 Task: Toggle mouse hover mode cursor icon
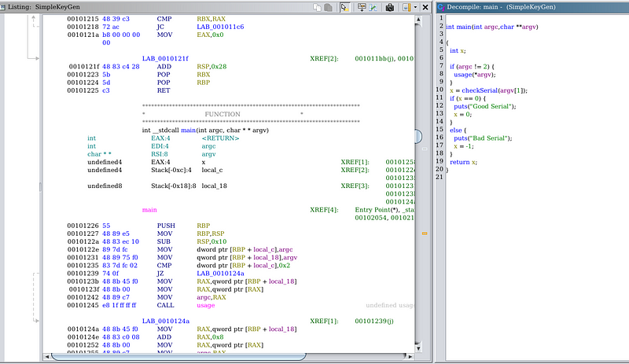click(x=344, y=7)
